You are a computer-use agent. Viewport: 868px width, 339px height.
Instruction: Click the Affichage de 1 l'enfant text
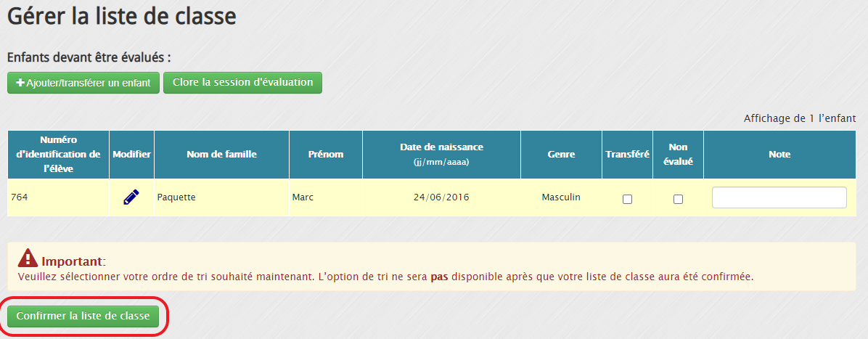800,118
